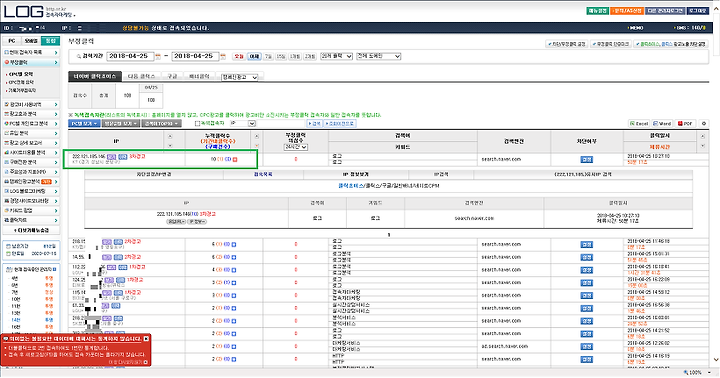Click the LOG logo

23,11
